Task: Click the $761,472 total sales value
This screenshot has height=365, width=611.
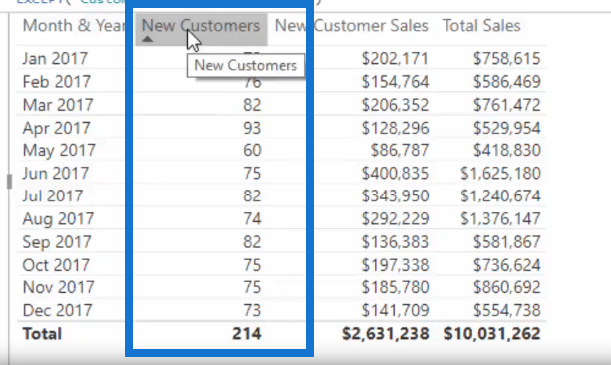Action: (507, 105)
